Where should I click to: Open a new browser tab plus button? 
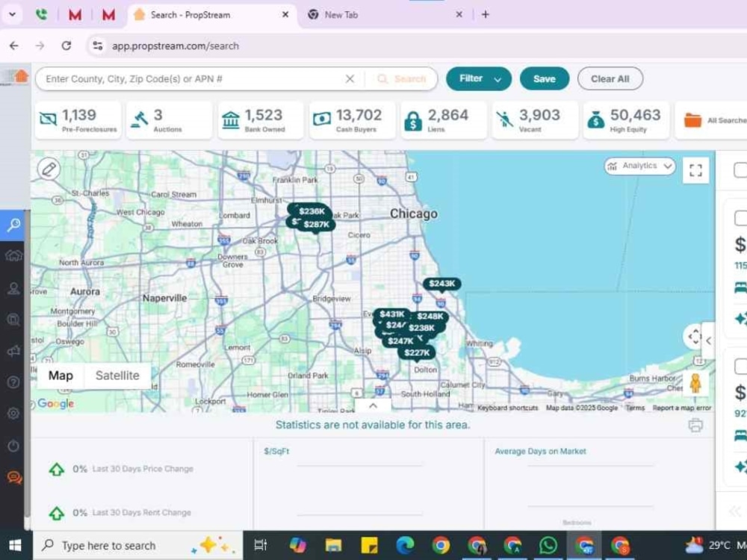pos(485,14)
